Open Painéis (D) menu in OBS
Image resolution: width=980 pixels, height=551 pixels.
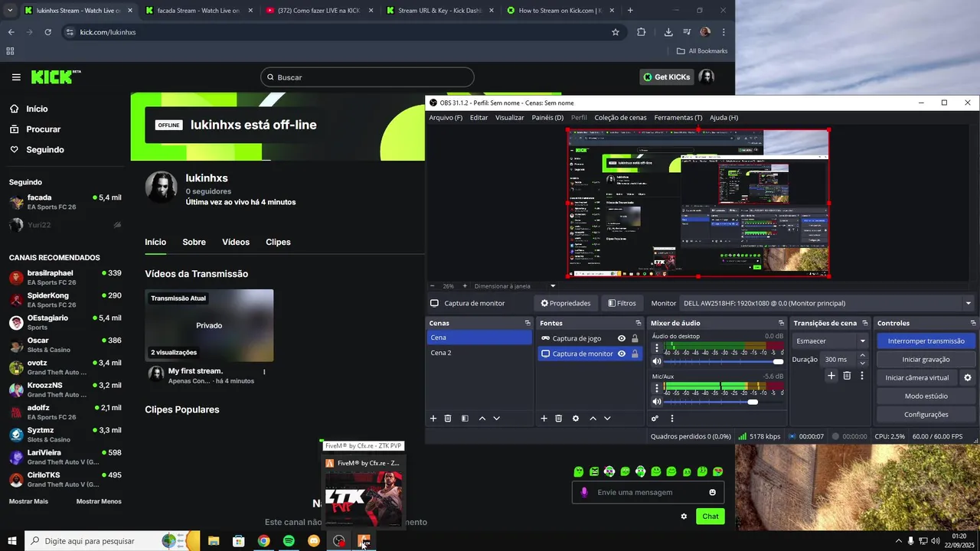pyautogui.click(x=547, y=118)
